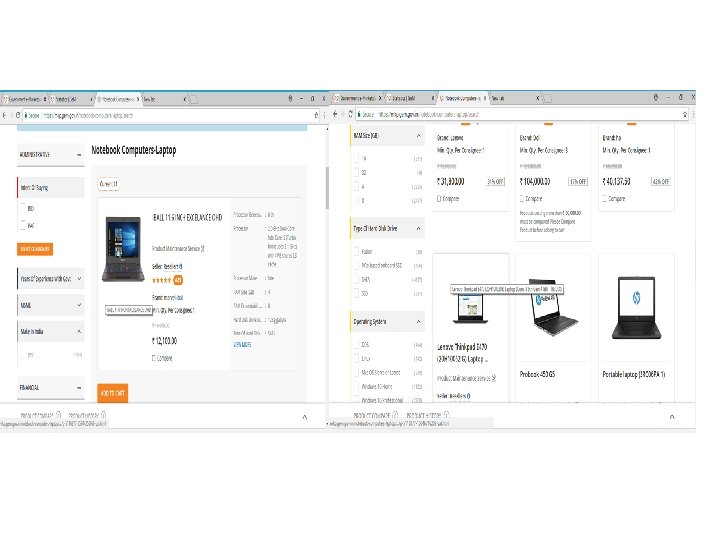720x540 pixels.
Task: Click address bar URL in left browser window
Action: coord(88,116)
